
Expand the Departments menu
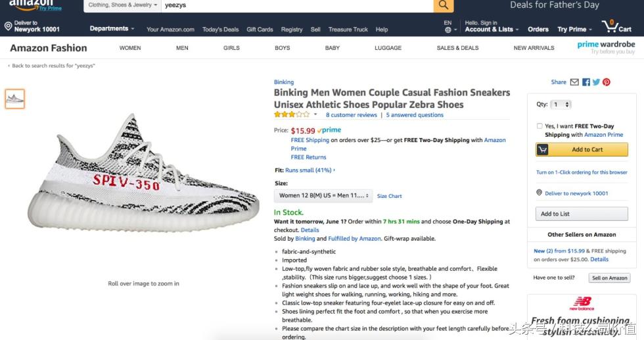[112, 29]
